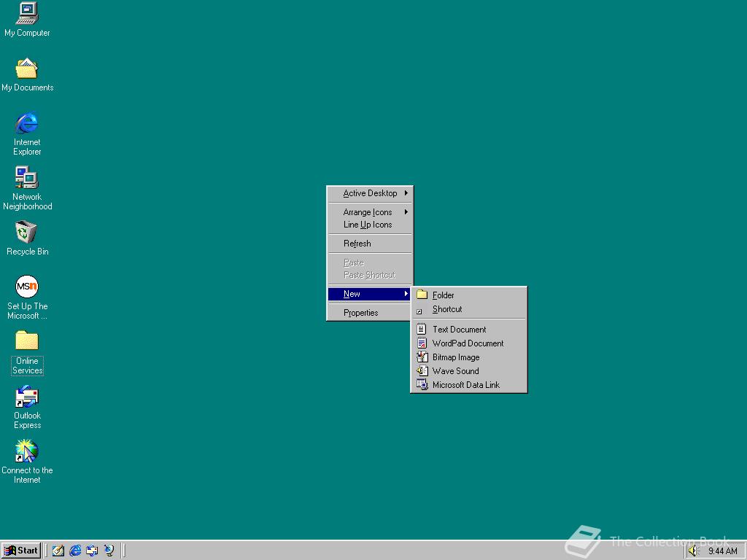Create a new Wave Sound file
The height and width of the screenshot is (560, 747).
point(469,370)
